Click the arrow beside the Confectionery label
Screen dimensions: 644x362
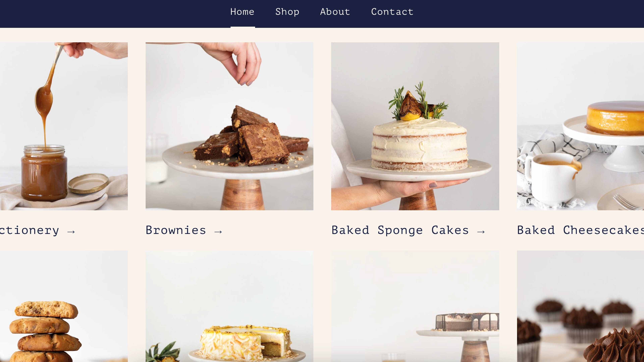pos(71,232)
